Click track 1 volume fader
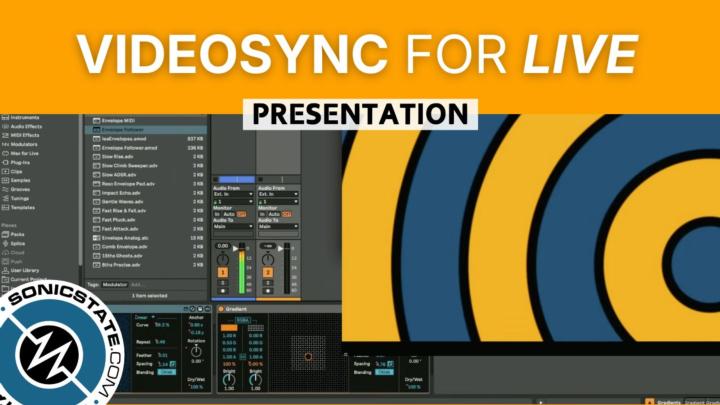This screenshot has height=405, width=720. pos(235,248)
